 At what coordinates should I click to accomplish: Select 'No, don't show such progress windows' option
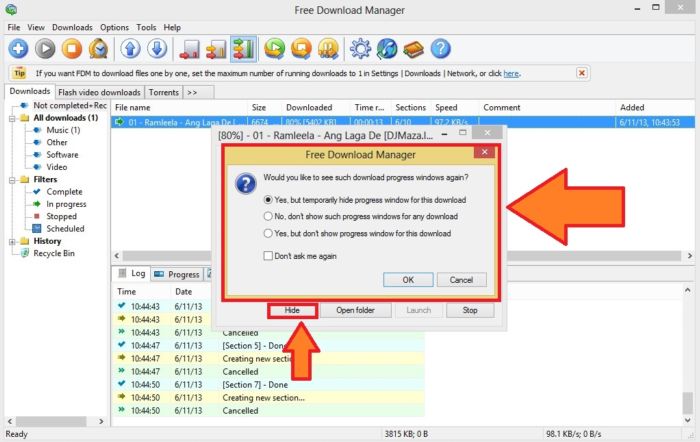pyautogui.click(x=268, y=216)
